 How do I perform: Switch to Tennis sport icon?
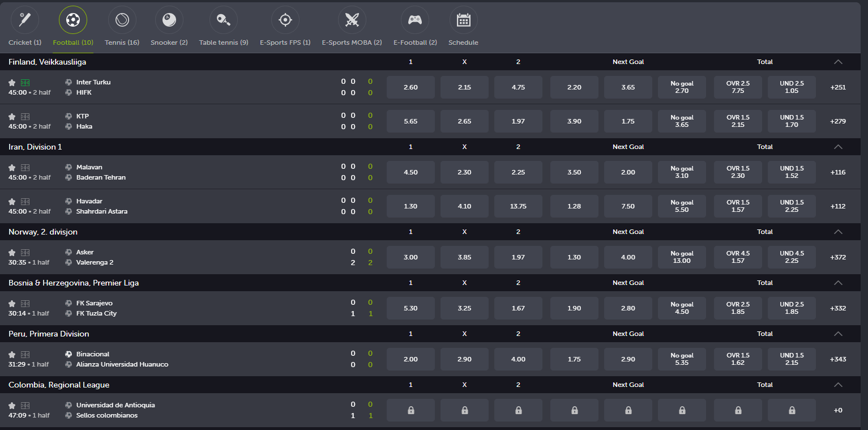[x=122, y=20]
